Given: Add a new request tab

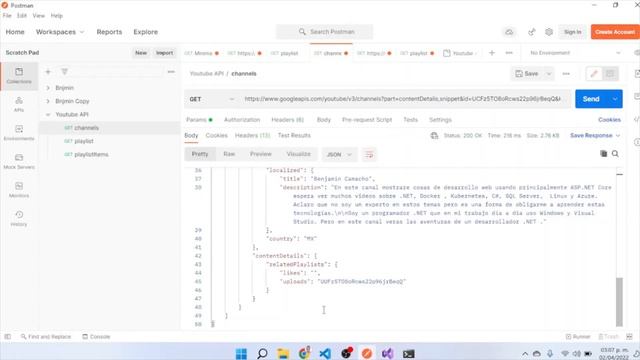Looking at the screenshot, I should [492, 53].
